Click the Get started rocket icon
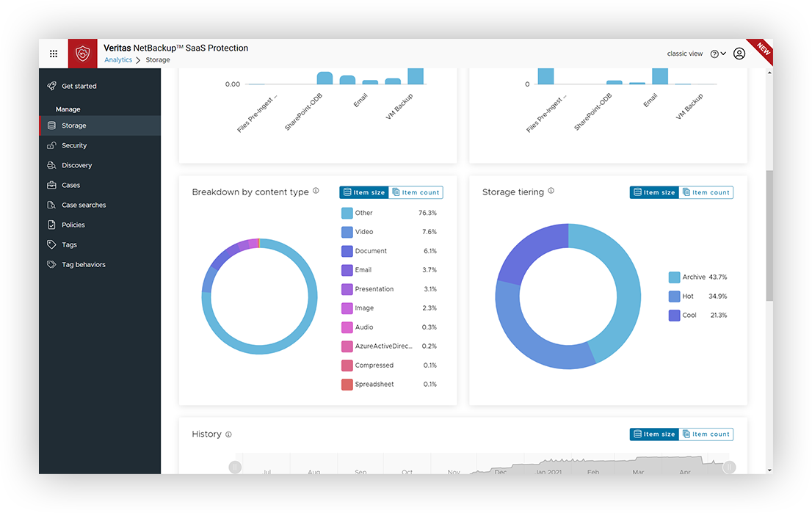The height and width of the screenshot is (513, 812). coord(51,86)
